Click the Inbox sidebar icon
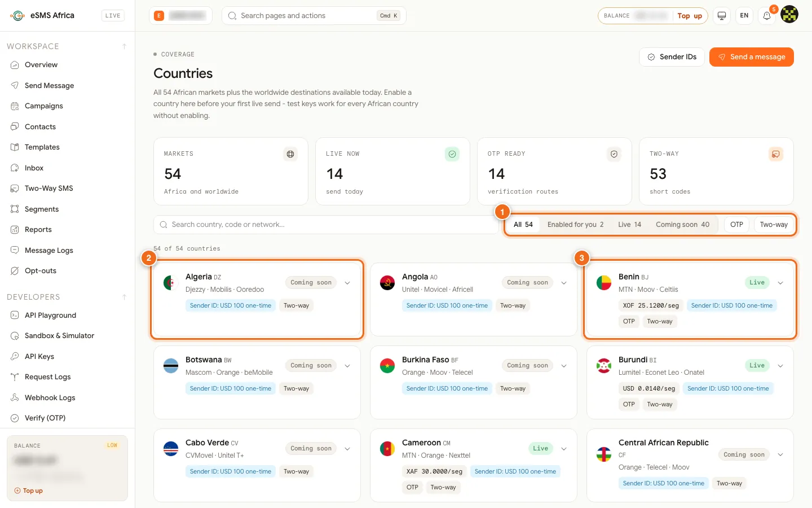Screen dimensions: 812x508 [15, 168]
